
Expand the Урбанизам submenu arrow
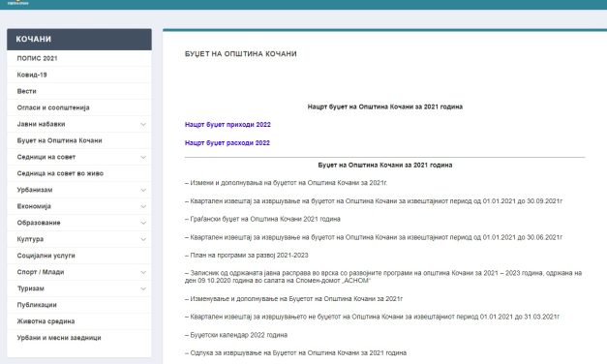coord(143,190)
